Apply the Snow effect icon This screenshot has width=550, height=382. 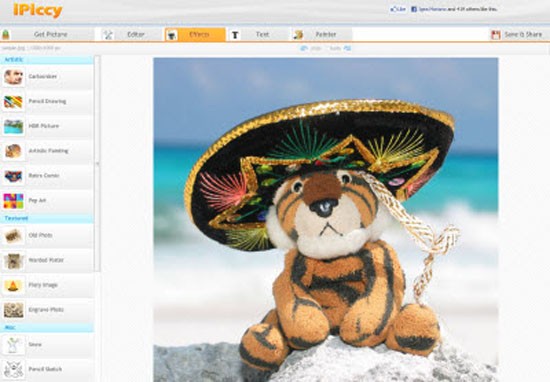(13, 345)
